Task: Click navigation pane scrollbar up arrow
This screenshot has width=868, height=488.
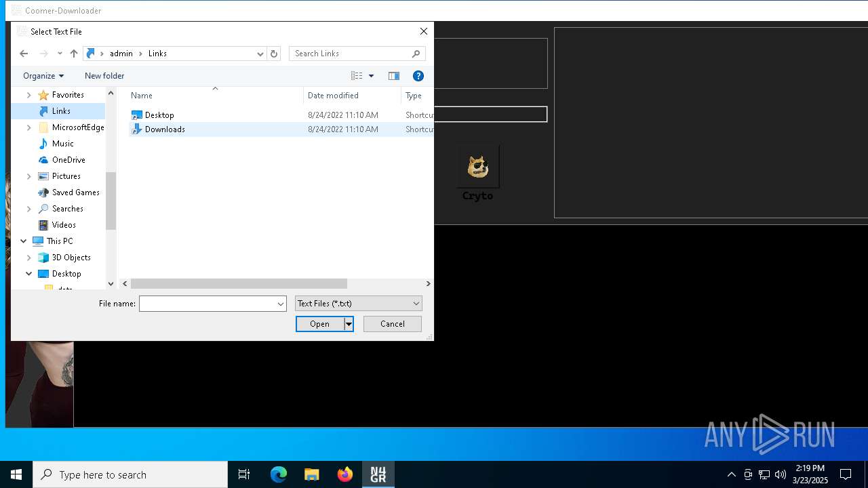Action: 111,93
